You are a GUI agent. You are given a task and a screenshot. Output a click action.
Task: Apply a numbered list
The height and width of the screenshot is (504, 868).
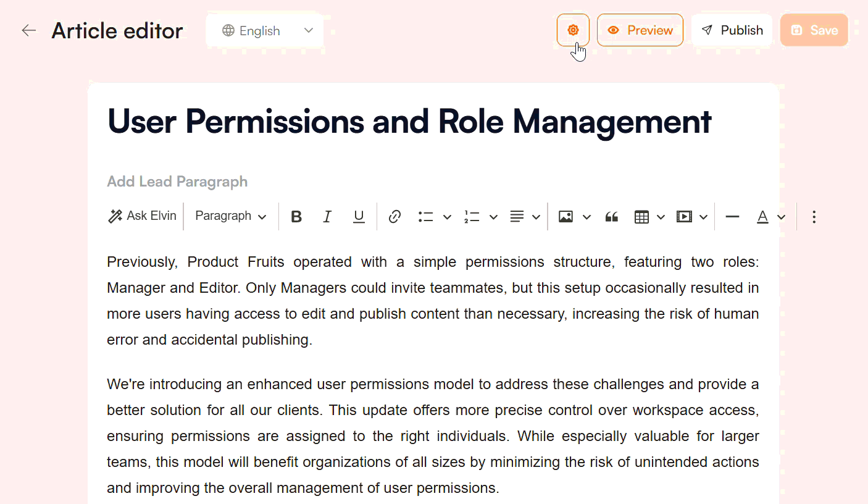(472, 217)
